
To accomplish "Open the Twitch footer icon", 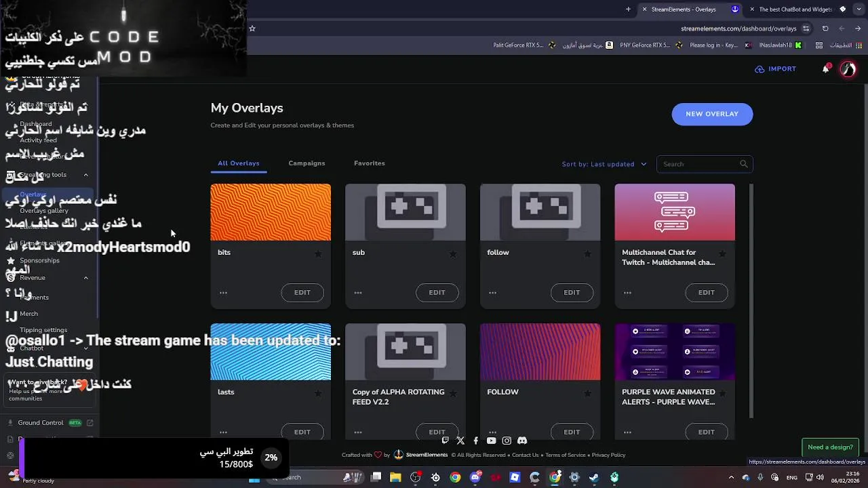I will [445, 441].
